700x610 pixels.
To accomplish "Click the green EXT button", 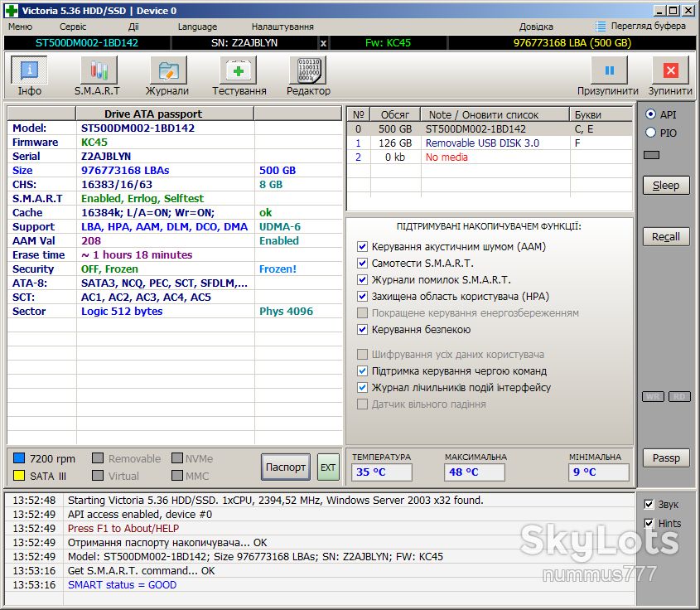I will (x=328, y=467).
